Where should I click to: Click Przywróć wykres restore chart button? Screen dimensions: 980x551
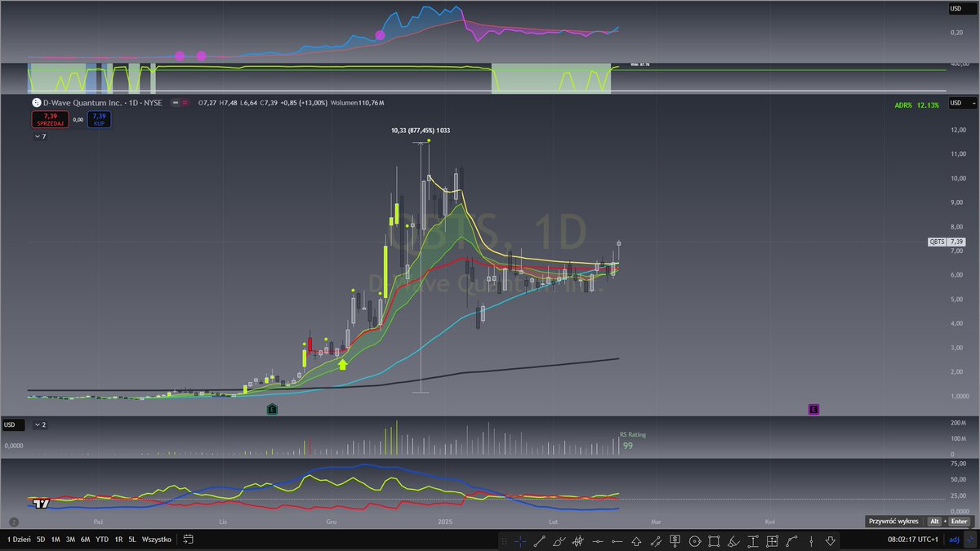pyautogui.click(x=918, y=521)
